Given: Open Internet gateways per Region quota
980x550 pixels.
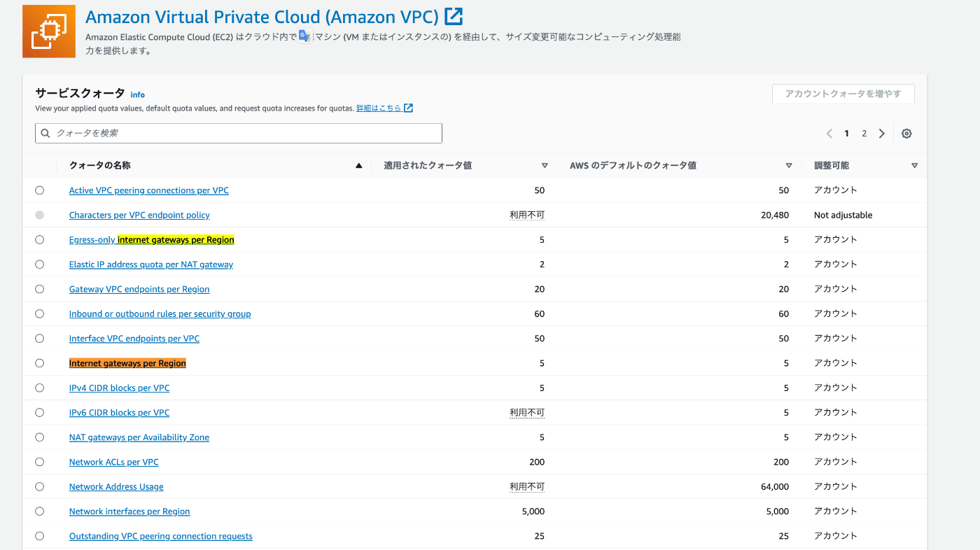Looking at the screenshot, I should 127,363.
